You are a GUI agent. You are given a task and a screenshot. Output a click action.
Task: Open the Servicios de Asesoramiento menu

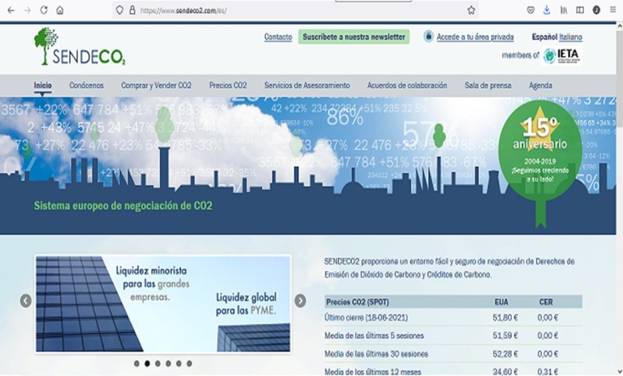[307, 85]
